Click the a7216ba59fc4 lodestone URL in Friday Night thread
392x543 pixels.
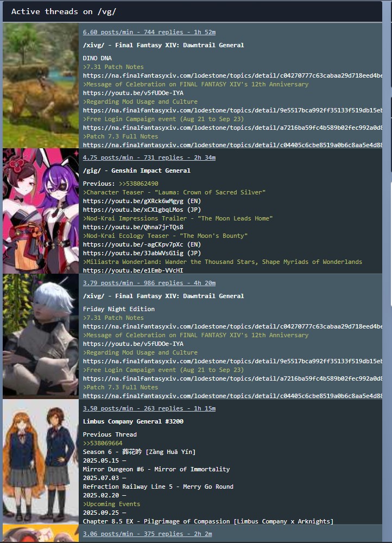(x=232, y=378)
